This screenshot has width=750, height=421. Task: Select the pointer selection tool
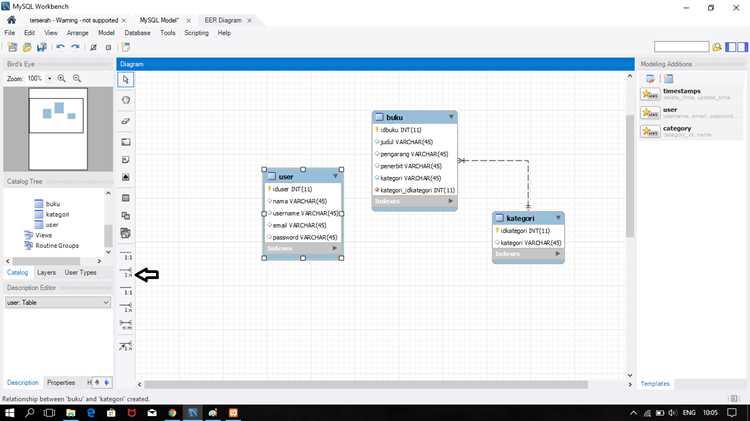(x=125, y=79)
